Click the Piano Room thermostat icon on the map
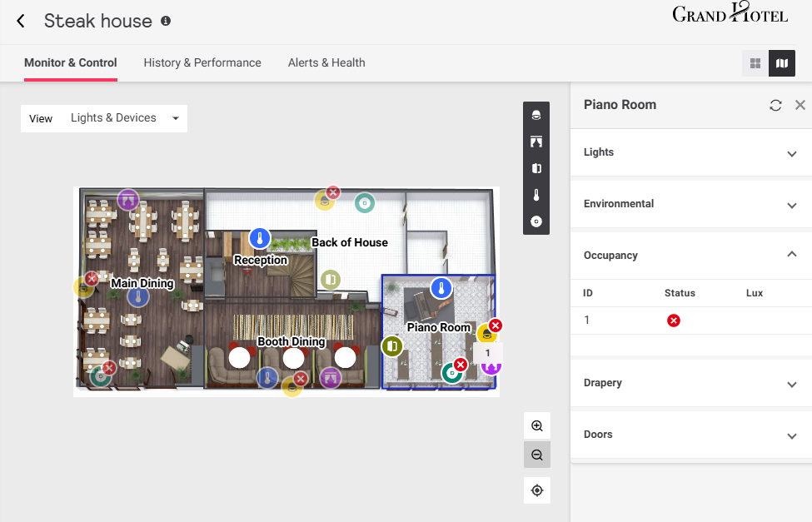Screen dimensions: 812x522 point(441,289)
